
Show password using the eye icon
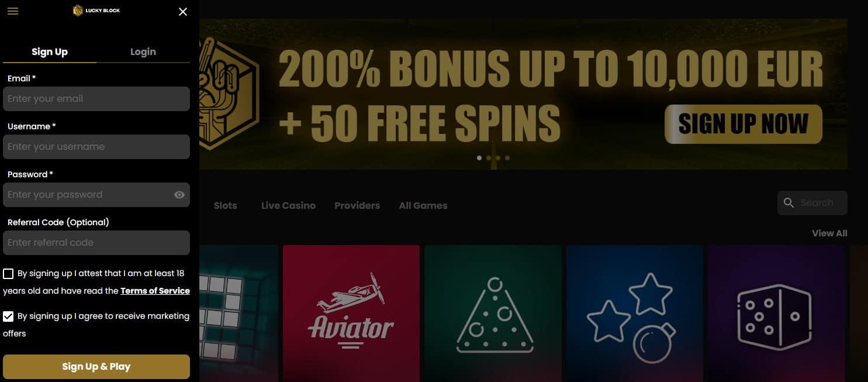pos(179,195)
